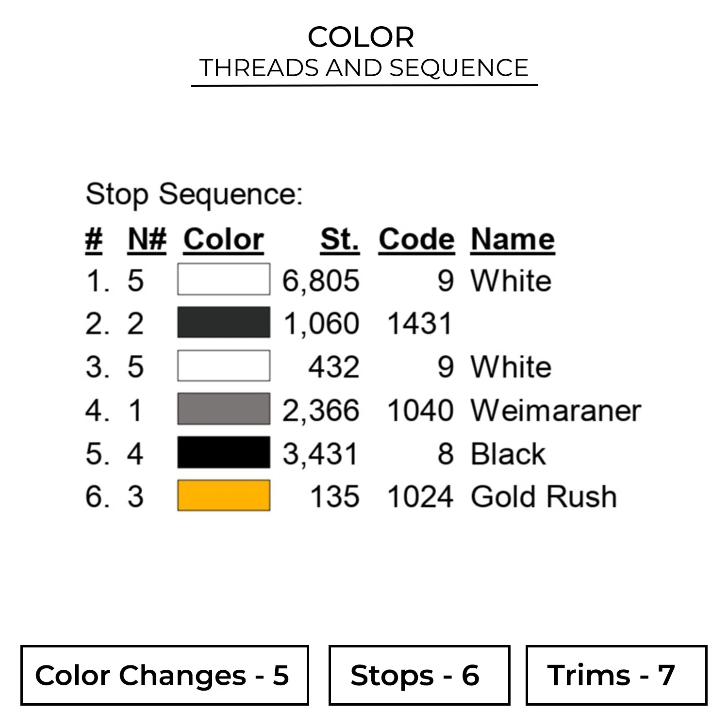
Task: Choose the pure black swatch in row 5
Action: click(x=223, y=452)
